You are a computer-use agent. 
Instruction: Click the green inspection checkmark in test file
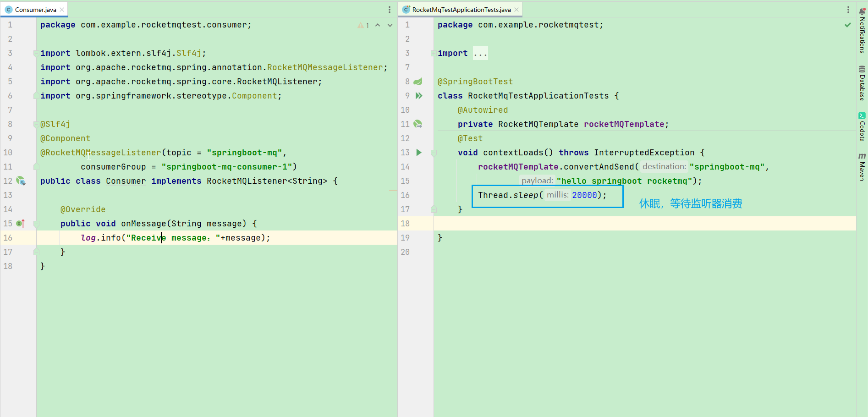[848, 25]
